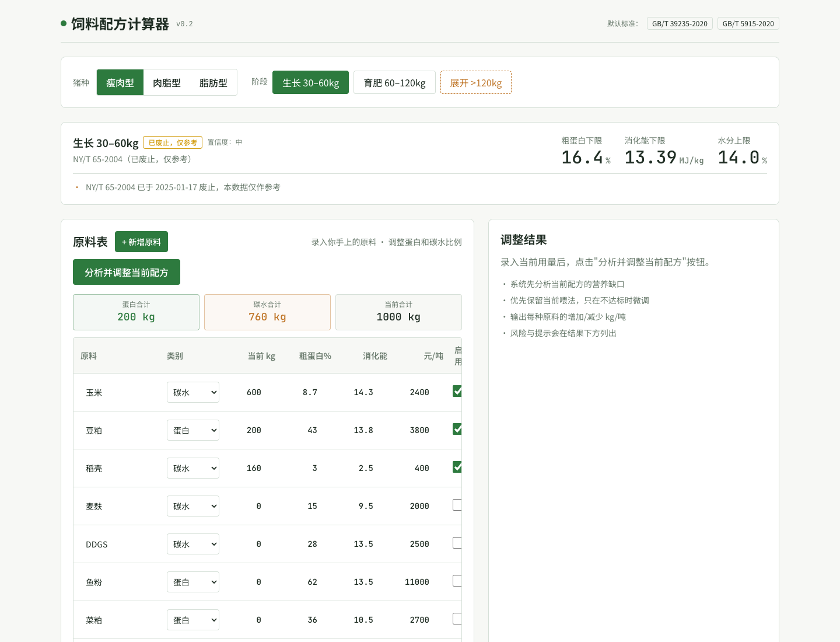Click the 消化能 column header
Image resolution: width=840 pixels, height=642 pixels.
coord(375,356)
